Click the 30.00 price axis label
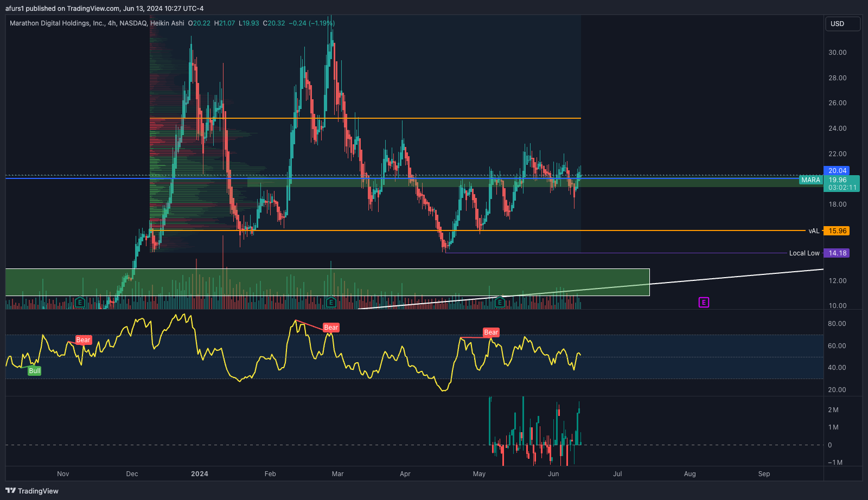 click(x=837, y=53)
